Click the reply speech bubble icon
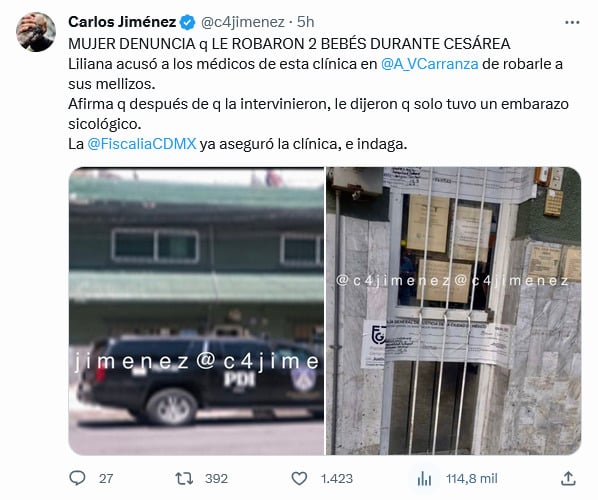The height and width of the screenshot is (500, 598). (77, 478)
